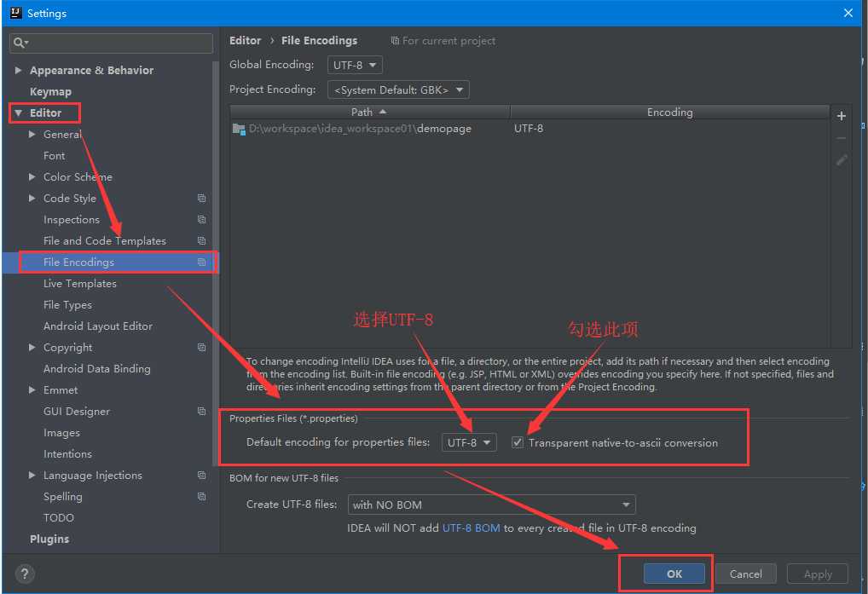Open TODO settings page
The image size is (868, 594).
click(59, 517)
